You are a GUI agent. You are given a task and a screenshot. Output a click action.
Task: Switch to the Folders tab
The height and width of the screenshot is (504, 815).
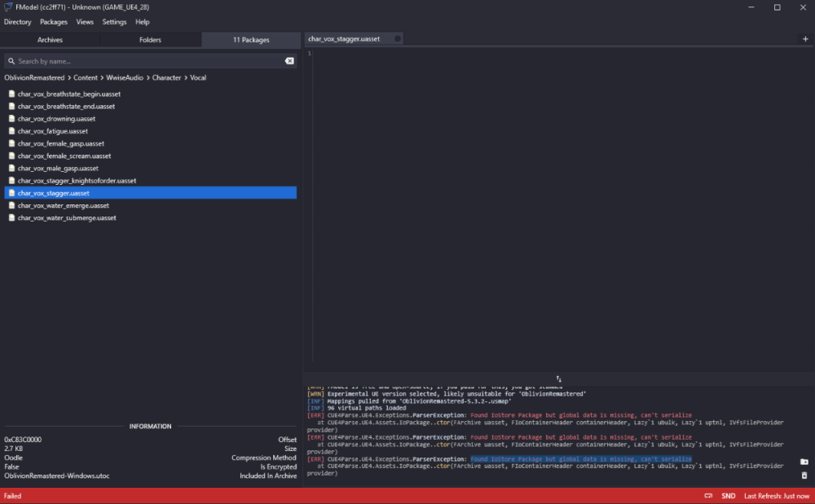click(x=150, y=40)
